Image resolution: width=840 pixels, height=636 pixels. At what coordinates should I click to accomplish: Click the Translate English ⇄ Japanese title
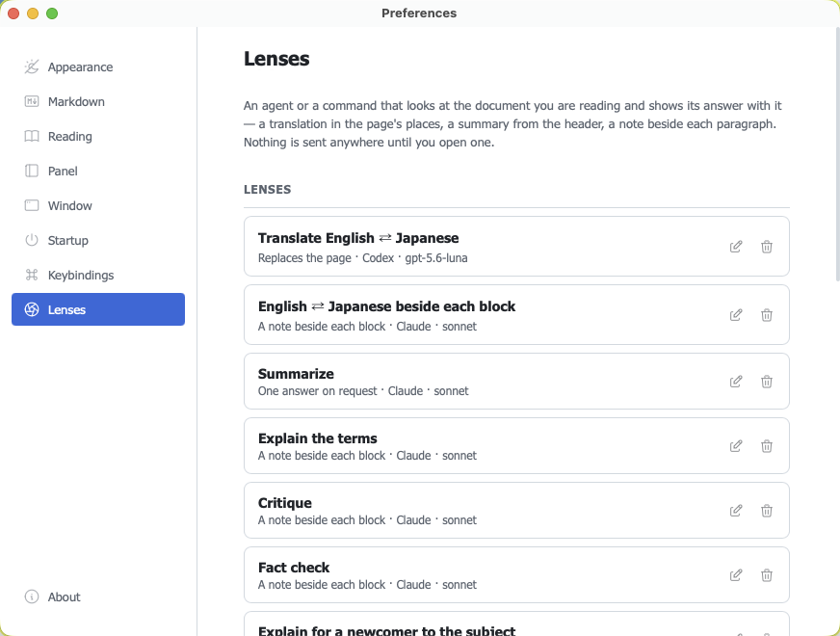(358, 238)
